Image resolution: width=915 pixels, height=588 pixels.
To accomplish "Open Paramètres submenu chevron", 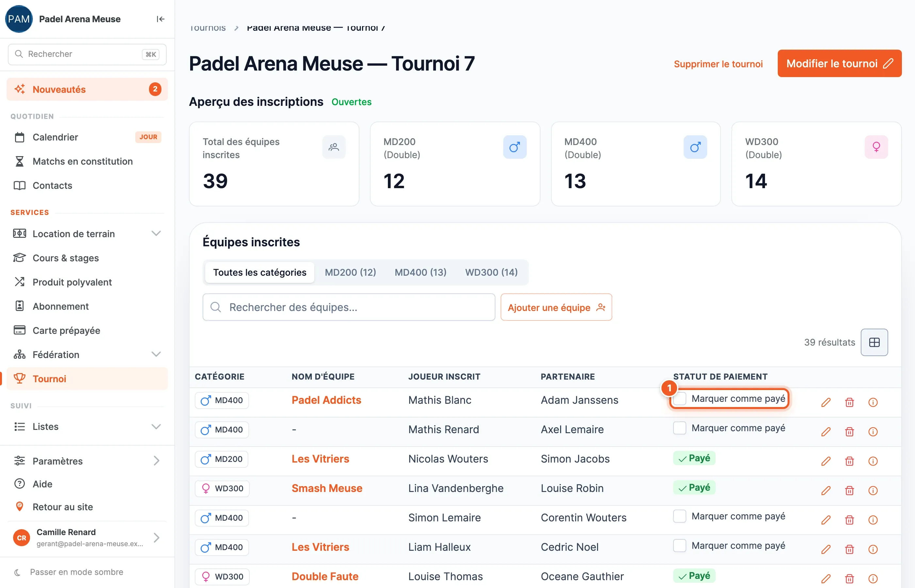I will click(x=156, y=461).
